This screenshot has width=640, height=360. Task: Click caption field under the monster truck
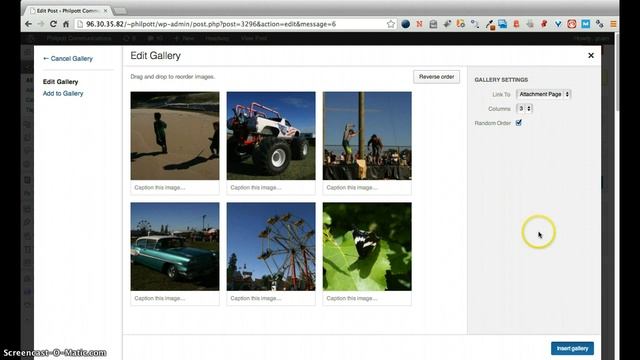tap(271, 188)
